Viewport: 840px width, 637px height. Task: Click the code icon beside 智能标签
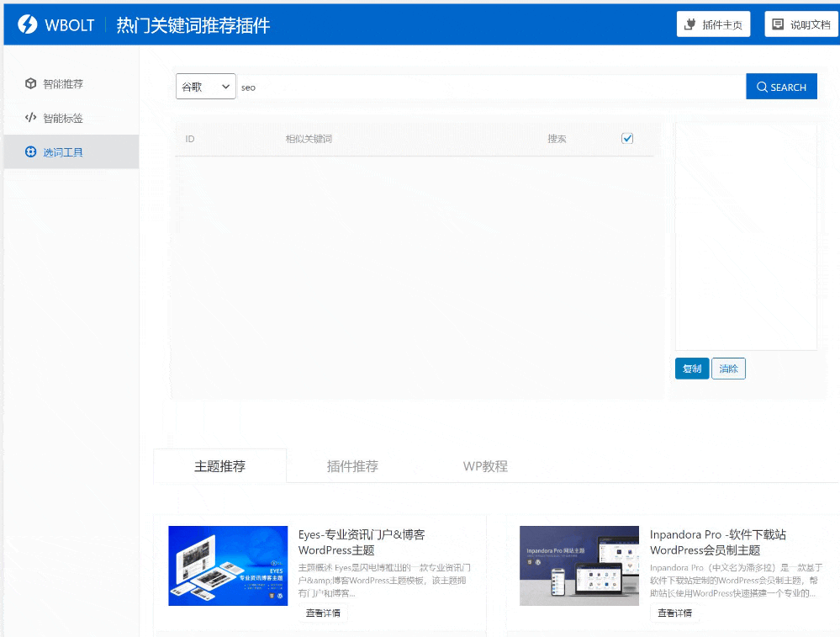[29, 118]
